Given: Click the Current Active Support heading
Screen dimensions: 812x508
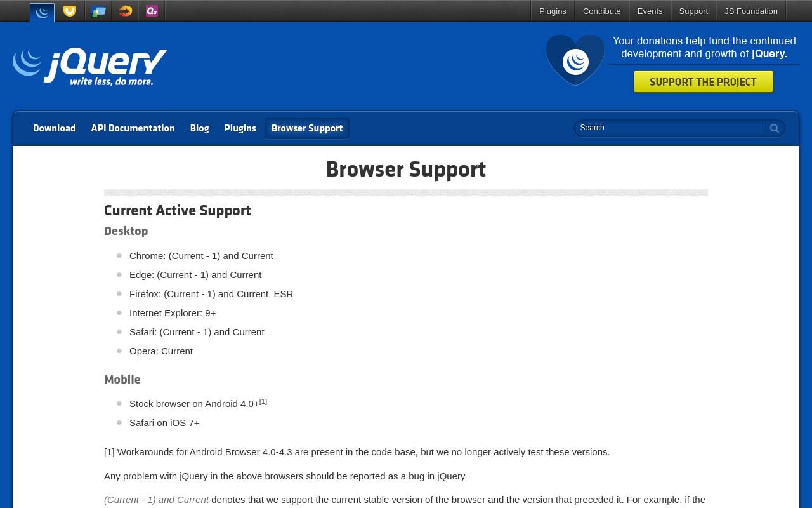Looking at the screenshot, I should coord(178,210).
